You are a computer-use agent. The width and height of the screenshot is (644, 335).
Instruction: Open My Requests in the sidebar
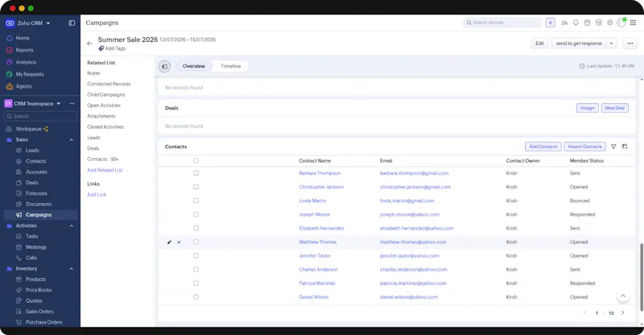tap(30, 74)
